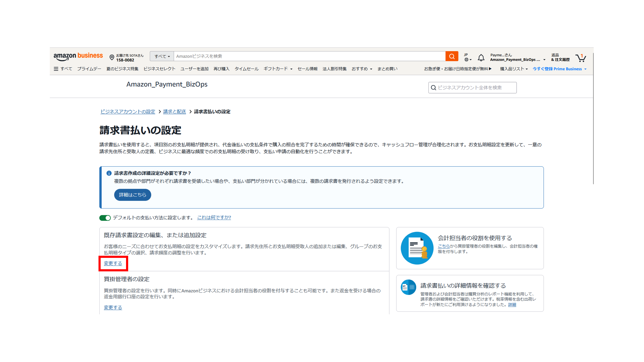Go to 請求と配送 breadcrumb
The height and width of the screenshot is (362, 644).
[x=175, y=112]
